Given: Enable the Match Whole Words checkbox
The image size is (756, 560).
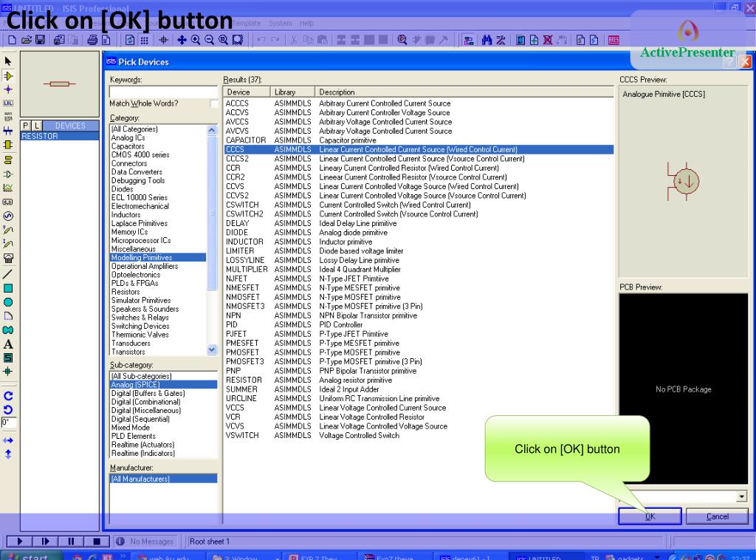Looking at the screenshot, I should 214,104.
